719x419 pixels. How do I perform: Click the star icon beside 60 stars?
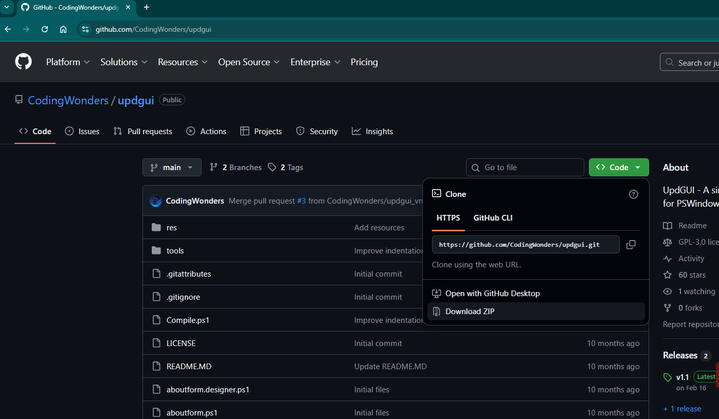click(x=667, y=275)
